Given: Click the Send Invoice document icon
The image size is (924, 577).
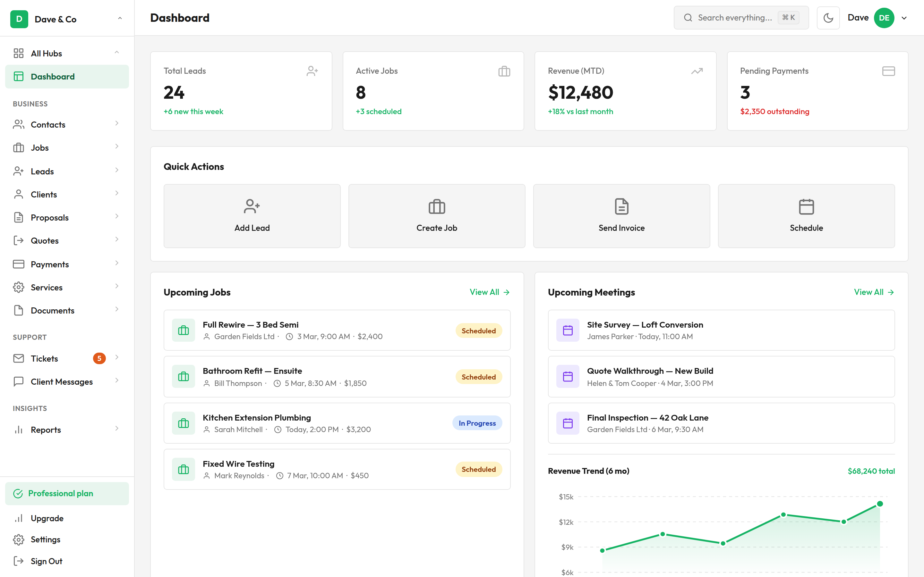Looking at the screenshot, I should point(621,206).
